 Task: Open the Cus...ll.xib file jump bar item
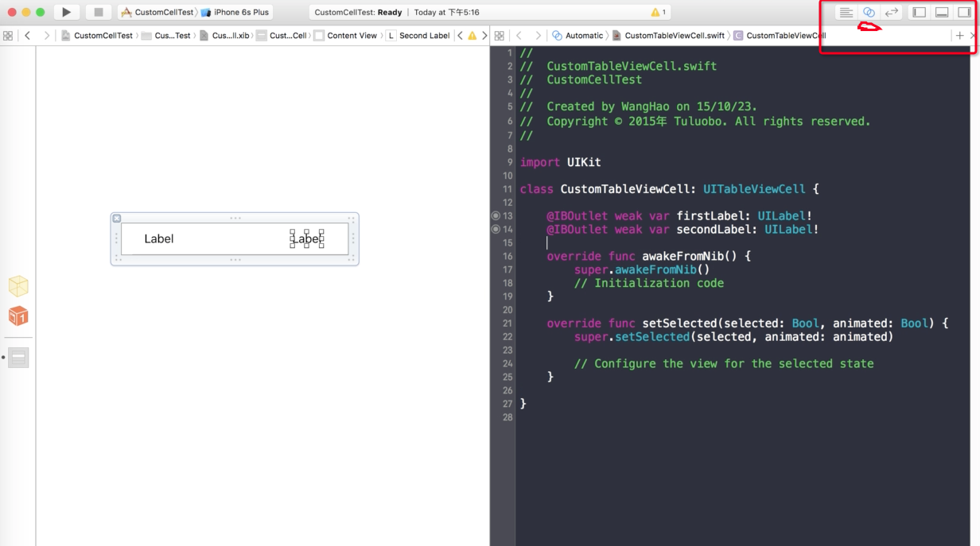[224, 36]
